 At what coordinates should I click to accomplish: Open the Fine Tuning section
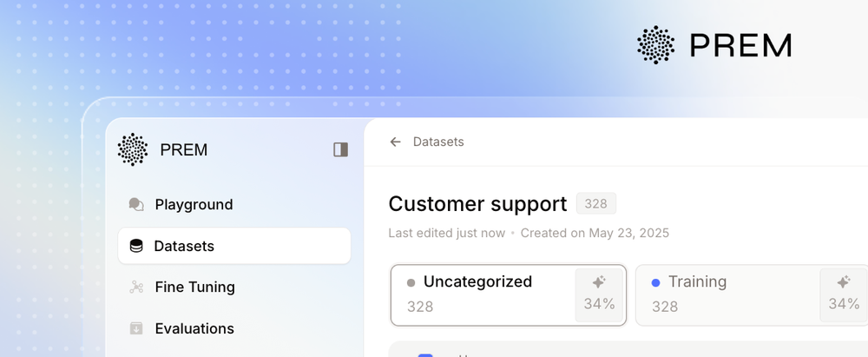(x=194, y=288)
